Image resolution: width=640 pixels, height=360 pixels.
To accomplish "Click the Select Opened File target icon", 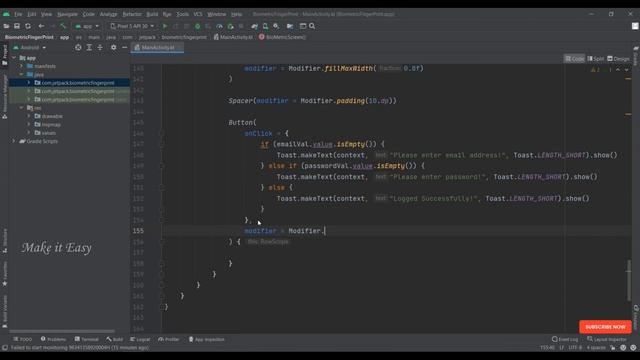I will [78, 47].
